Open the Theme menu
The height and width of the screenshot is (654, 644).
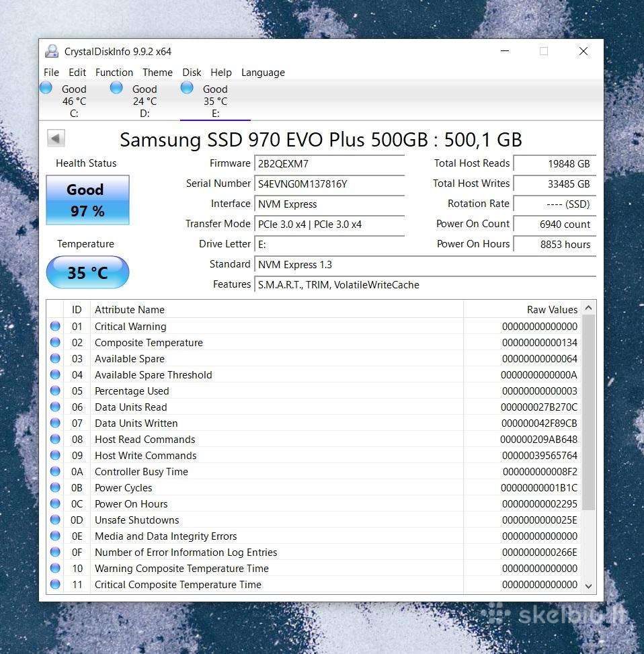[x=157, y=73]
